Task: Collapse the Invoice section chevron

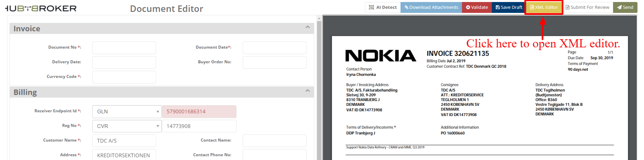Action: [308, 27]
